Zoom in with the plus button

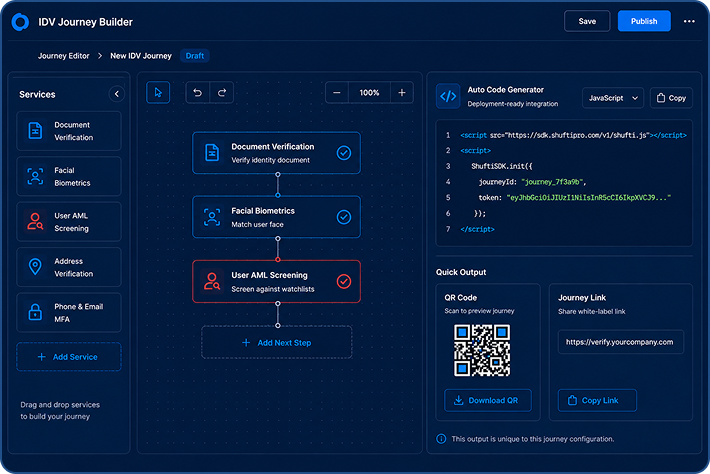[x=402, y=92]
